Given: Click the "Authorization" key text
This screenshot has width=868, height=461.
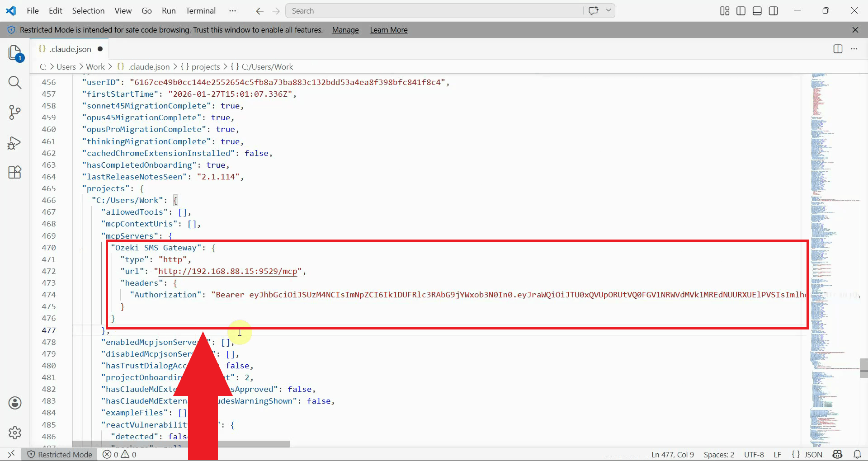Looking at the screenshot, I should pyautogui.click(x=166, y=295).
